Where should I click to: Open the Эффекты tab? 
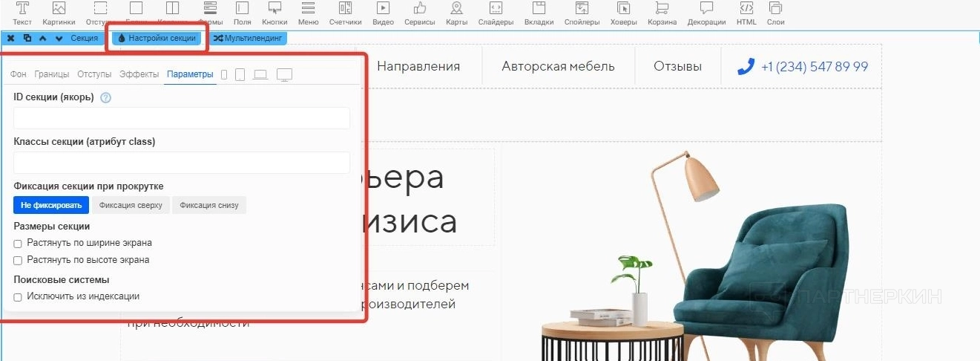pos(139,74)
